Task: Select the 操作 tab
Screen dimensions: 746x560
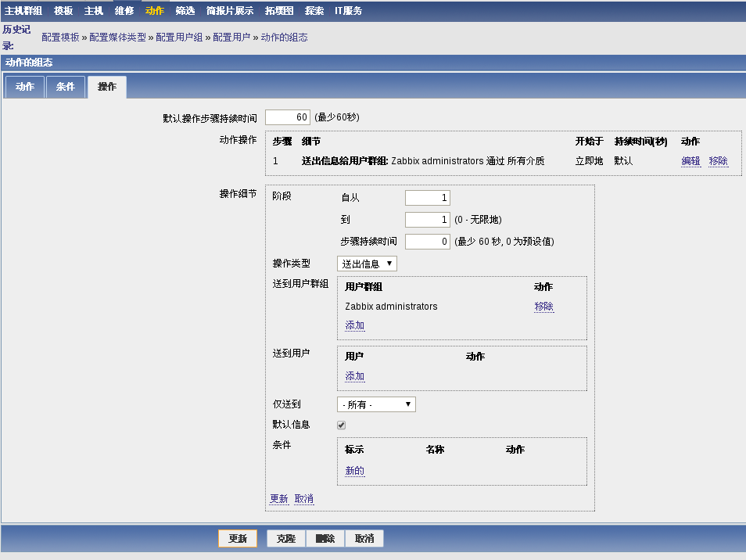Action: pos(106,87)
